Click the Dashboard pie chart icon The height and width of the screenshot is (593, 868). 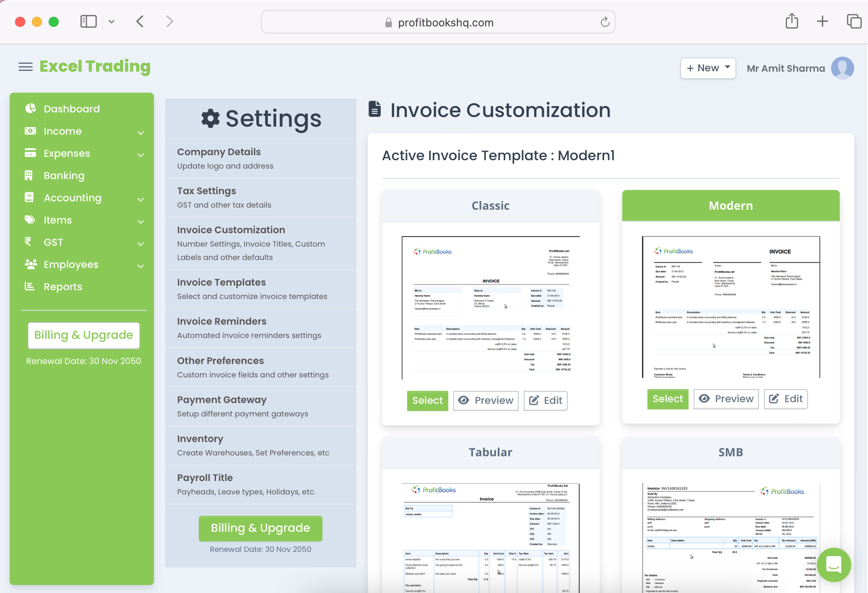pos(30,109)
